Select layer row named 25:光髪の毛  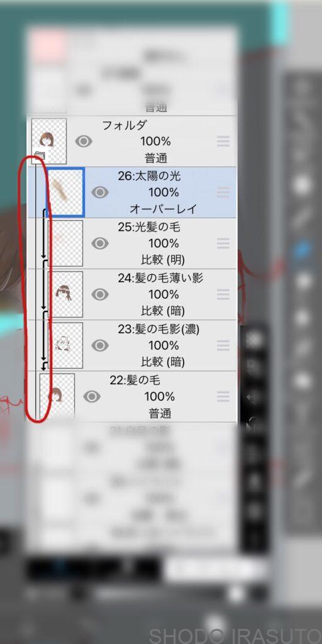132,243
